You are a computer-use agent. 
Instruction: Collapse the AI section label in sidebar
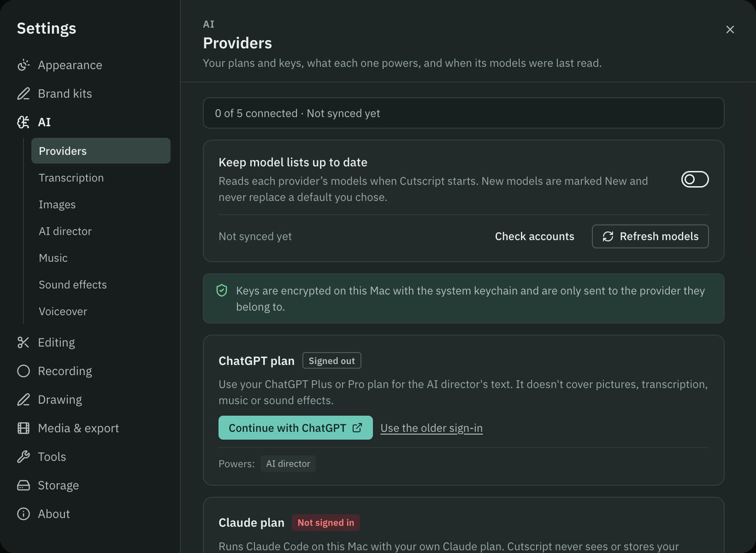(x=44, y=122)
